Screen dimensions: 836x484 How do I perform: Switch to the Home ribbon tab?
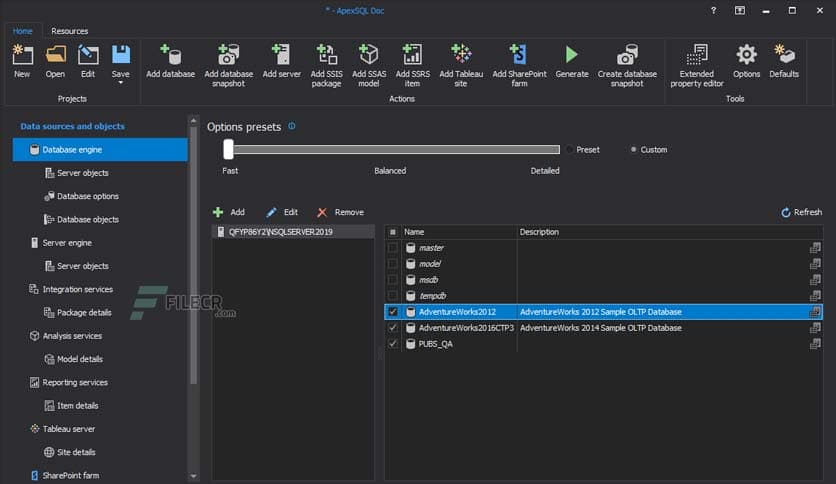pyautogui.click(x=22, y=31)
